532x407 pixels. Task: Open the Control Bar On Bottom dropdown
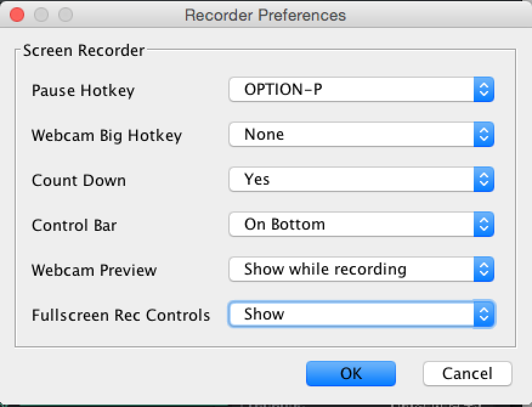[x=361, y=224]
